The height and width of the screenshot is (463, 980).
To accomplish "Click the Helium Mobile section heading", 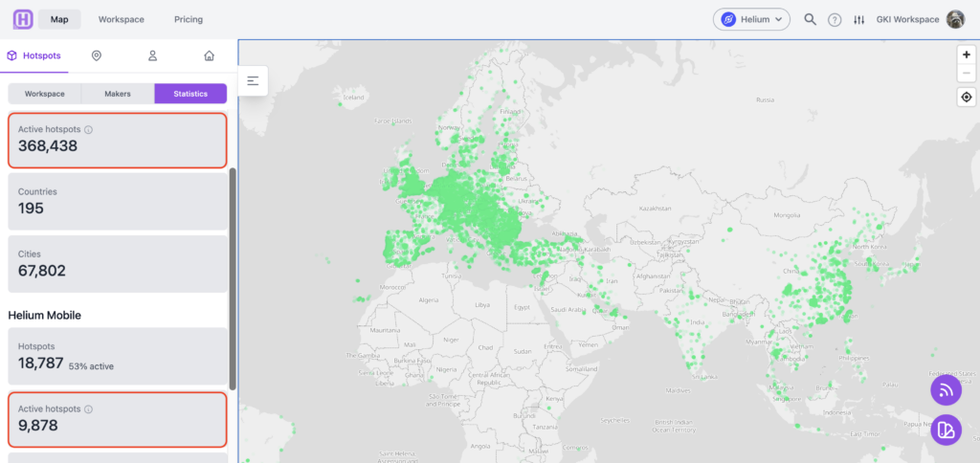I will pyautogui.click(x=44, y=316).
